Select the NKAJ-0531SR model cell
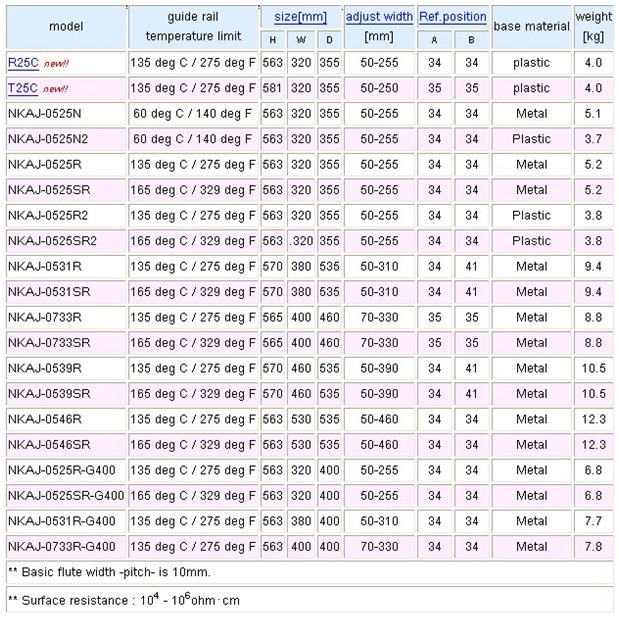 [66, 292]
